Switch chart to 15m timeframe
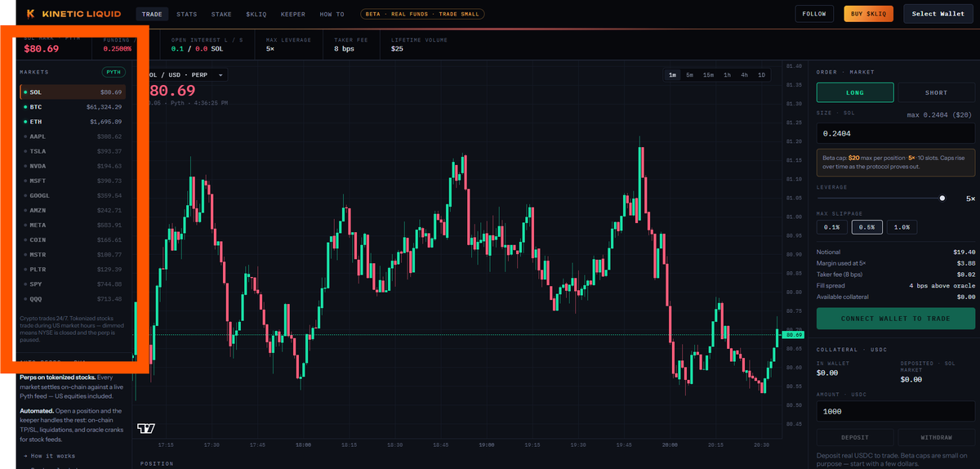This screenshot has width=980, height=469. click(x=708, y=74)
